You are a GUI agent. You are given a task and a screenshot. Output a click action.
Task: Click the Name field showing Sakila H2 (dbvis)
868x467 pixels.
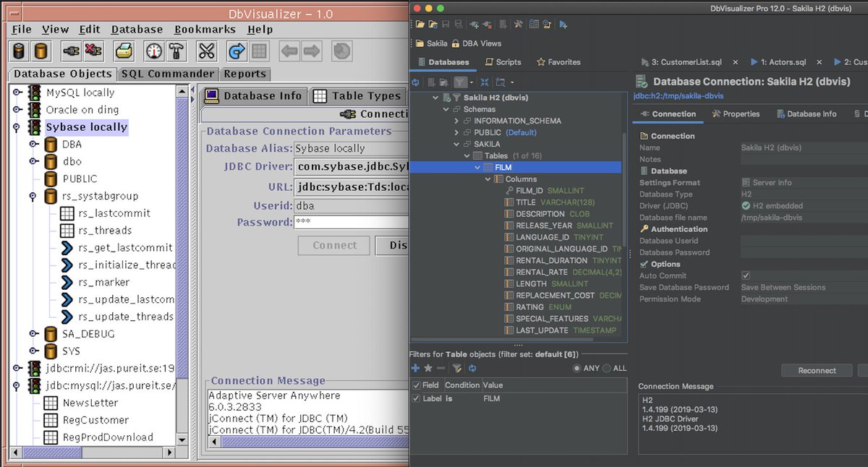(x=804, y=147)
